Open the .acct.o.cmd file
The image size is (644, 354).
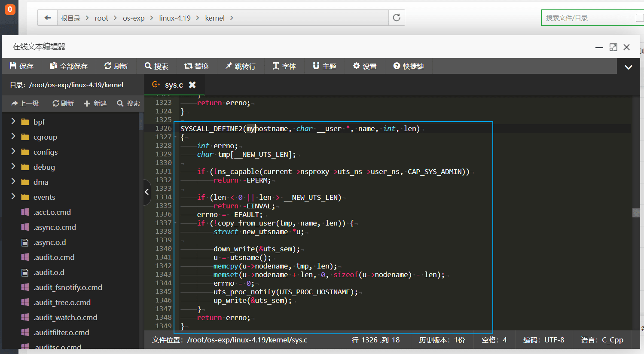tap(52, 212)
